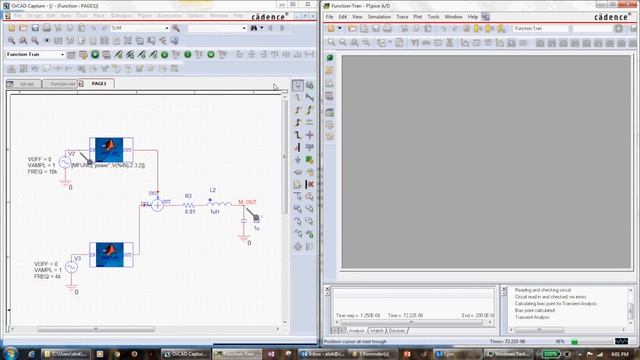The width and height of the screenshot is (640, 360).
Task: Choose the Select arrow tool in Capture palette
Action: coord(298,85)
